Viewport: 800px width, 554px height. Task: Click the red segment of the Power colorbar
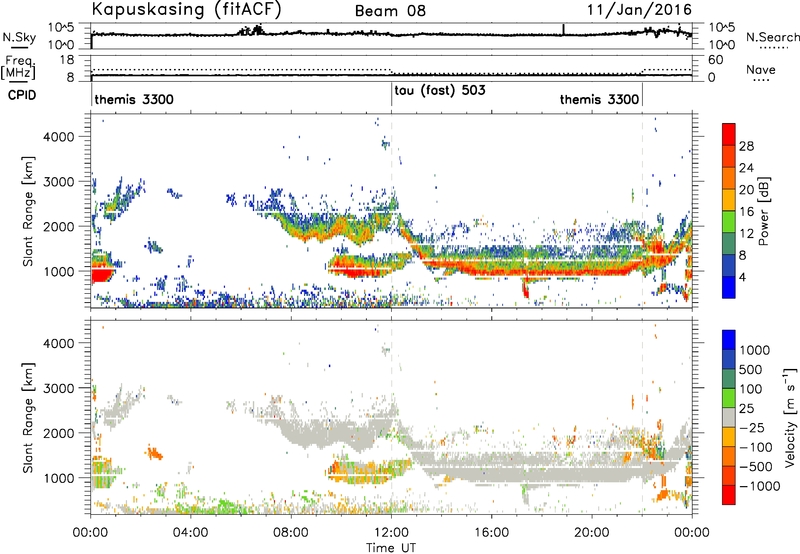729,134
